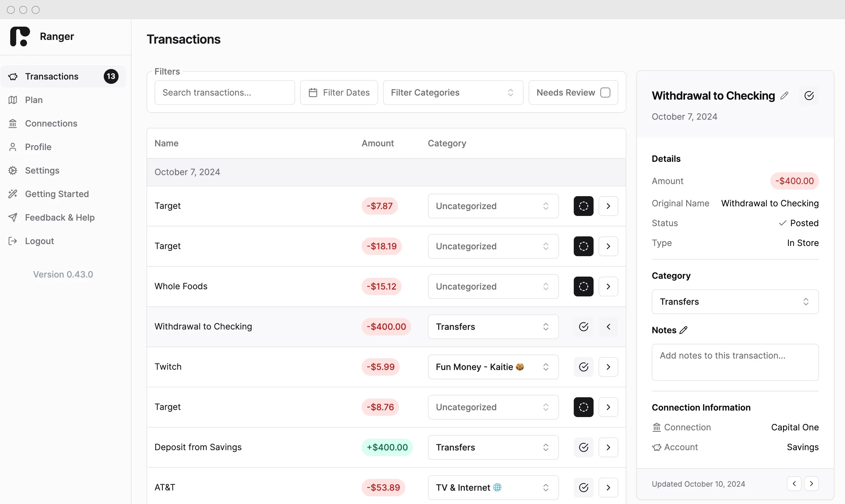This screenshot has height=504, width=845.
Task: Click the needs-review checkmark icon on Deposit from Savings
Action: 583,447
